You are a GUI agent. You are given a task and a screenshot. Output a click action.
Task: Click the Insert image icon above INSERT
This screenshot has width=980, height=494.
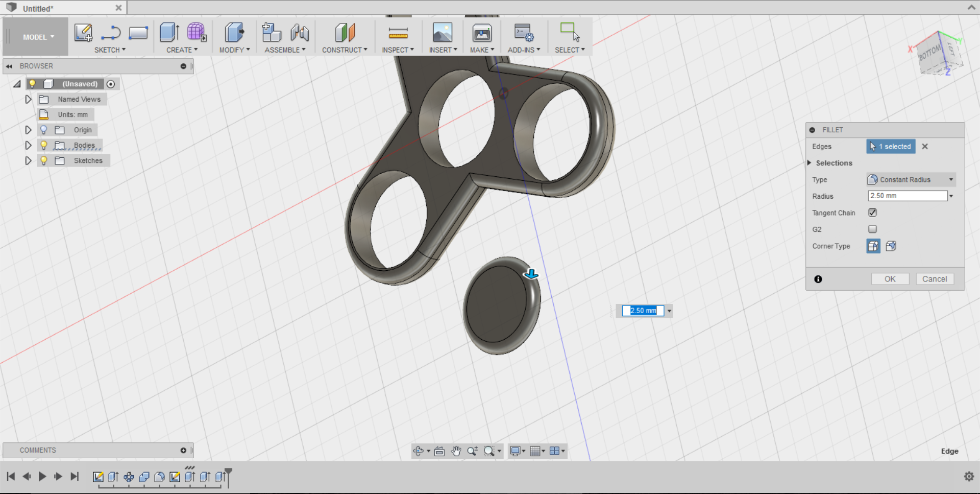click(x=443, y=32)
